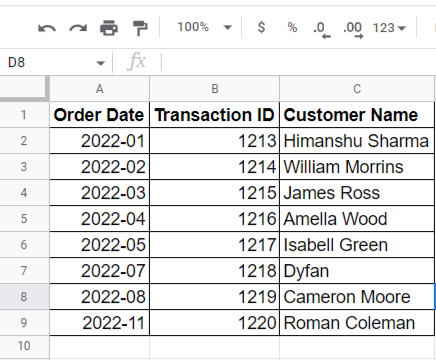The width and height of the screenshot is (436, 360).
Task: Select row 2 header
Action: pyautogui.click(x=24, y=141)
